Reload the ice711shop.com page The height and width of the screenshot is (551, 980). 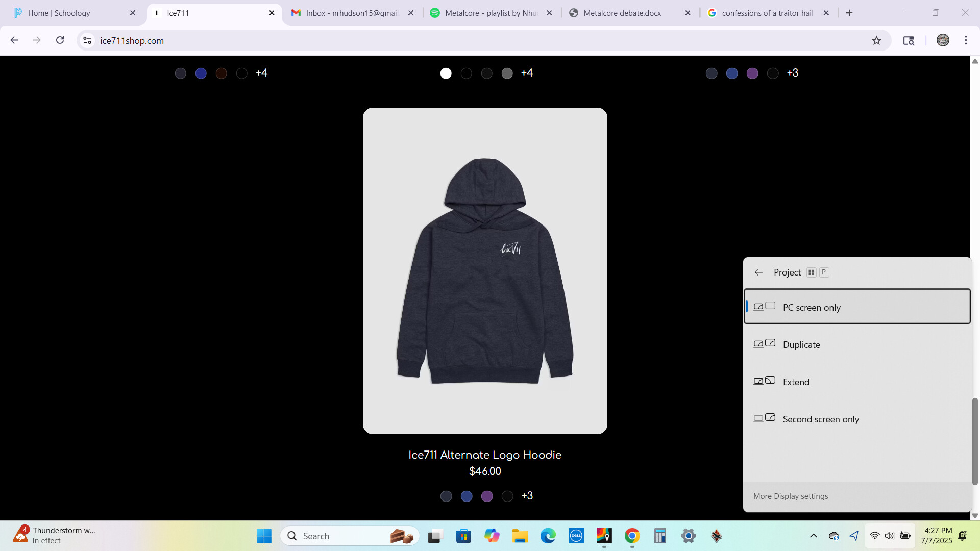pos(60,40)
